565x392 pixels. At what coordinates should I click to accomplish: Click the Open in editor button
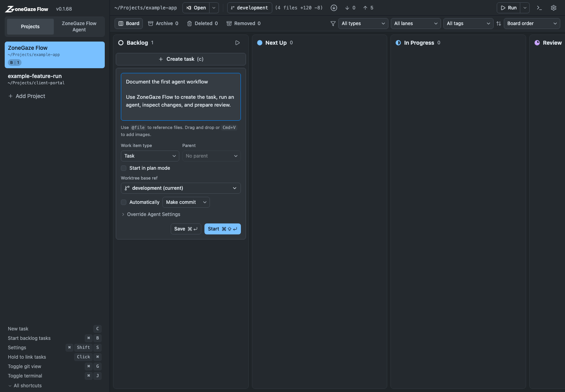[196, 8]
